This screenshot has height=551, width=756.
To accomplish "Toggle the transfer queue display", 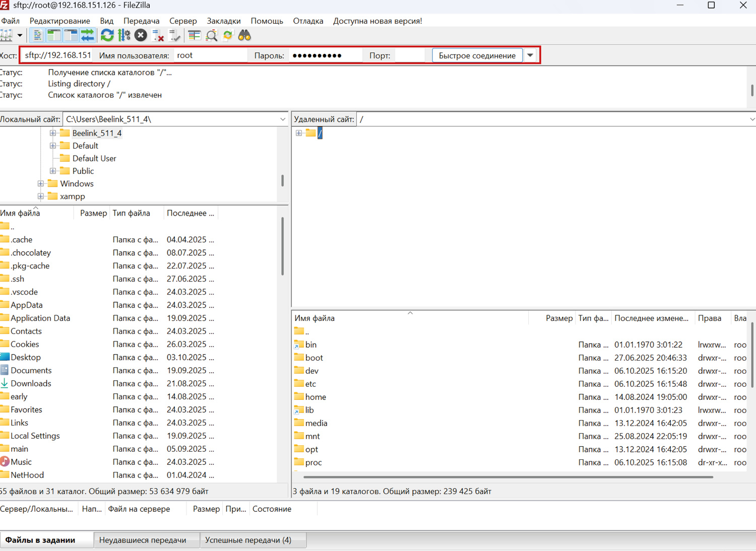I will click(88, 35).
